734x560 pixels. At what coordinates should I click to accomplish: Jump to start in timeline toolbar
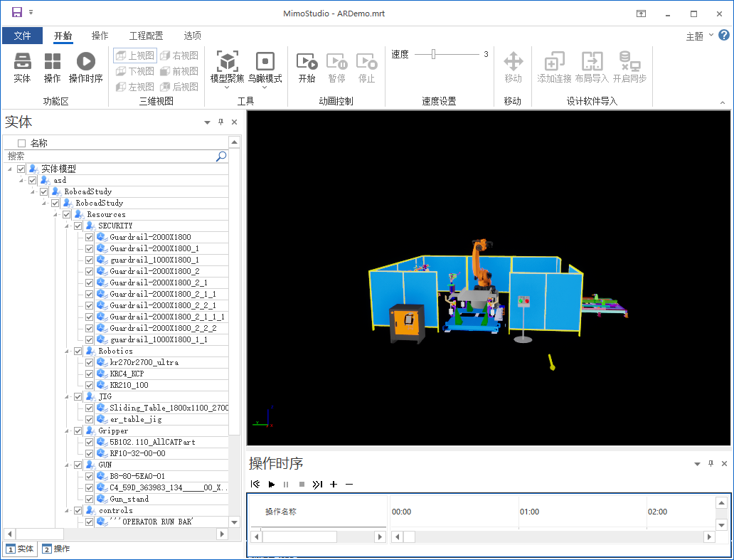(255, 485)
